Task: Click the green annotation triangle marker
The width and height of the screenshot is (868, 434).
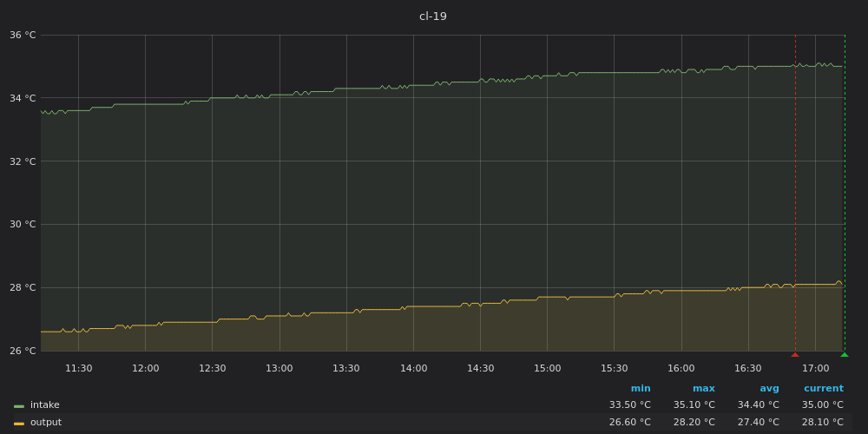Action: click(844, 354)
